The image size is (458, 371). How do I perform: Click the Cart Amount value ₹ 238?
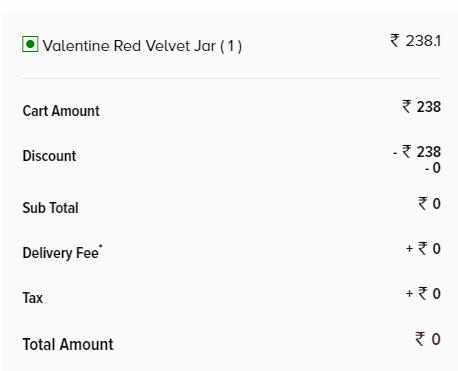coord(421,107)
